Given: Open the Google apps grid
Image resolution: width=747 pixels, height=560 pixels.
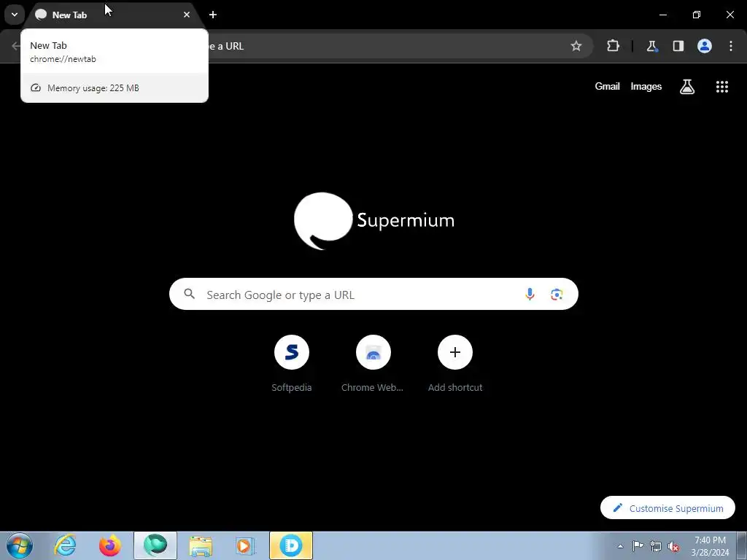Looking at the screenshot, I should pyautogui.click(x=722, y=87).
